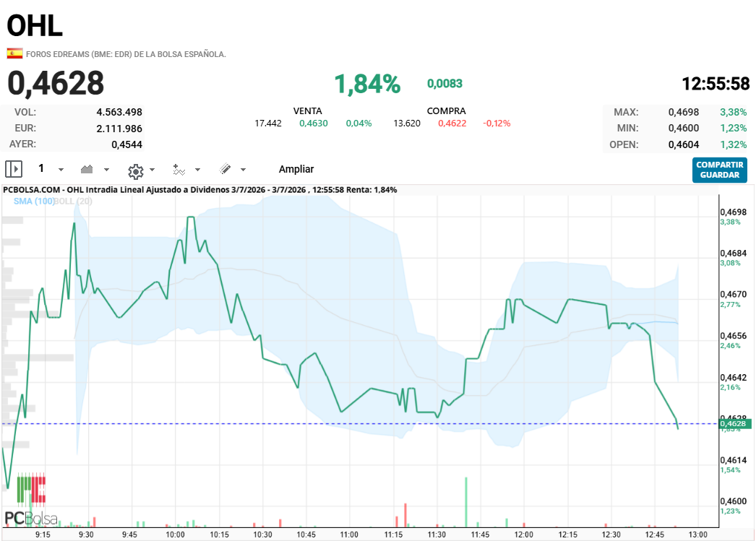756x541 pixels.
Task: Expand the period 1 dropdown arrow
Action: [x=61, y=170]
